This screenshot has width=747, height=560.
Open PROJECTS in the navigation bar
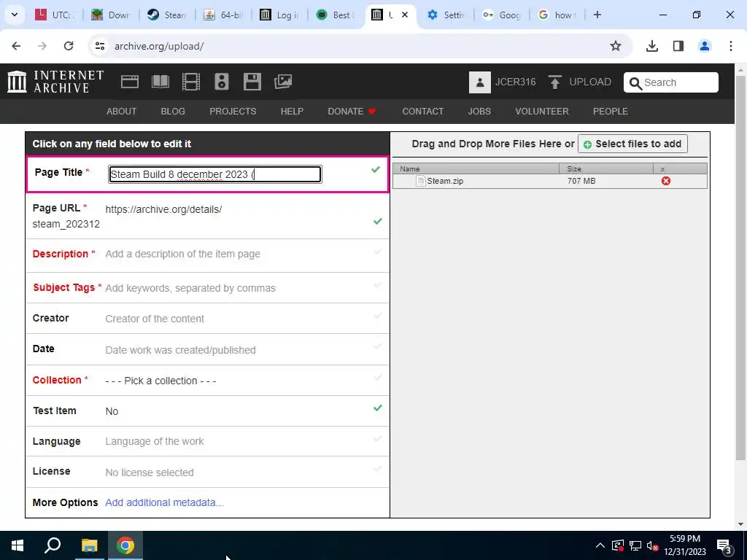233,112
